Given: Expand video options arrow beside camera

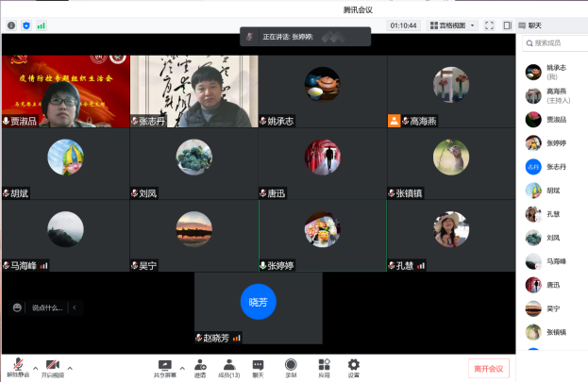Looking at the screenshot, I should 70,367.
